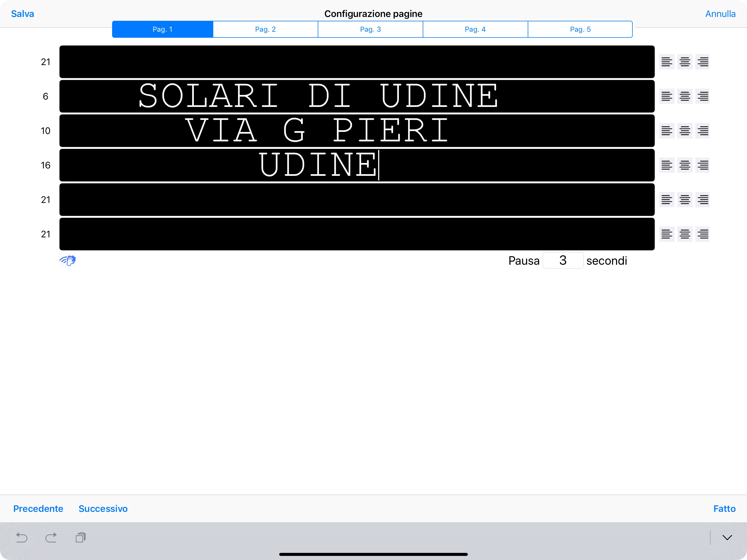
Task: Center-align the fifth display row
Action: 685,200
